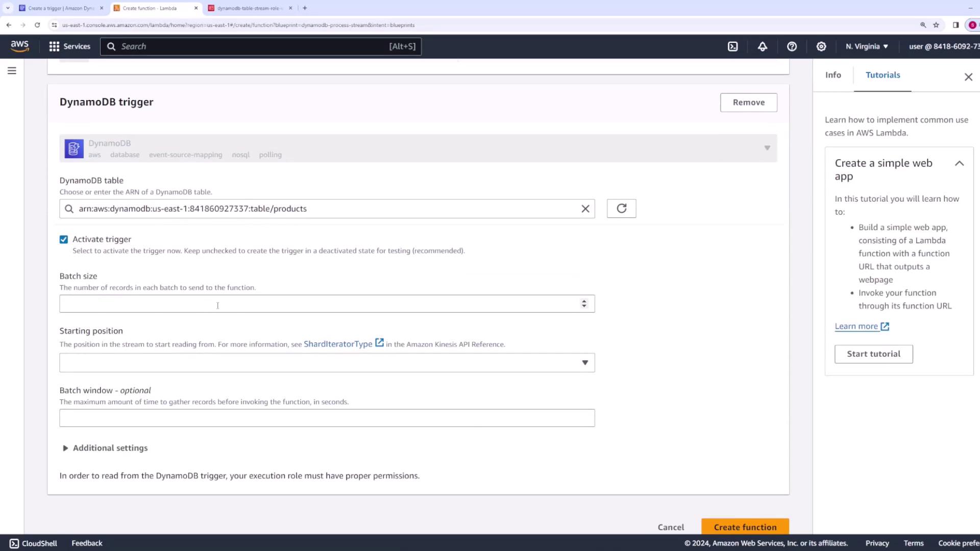Image resolution: width=980 pixels, height=551 pixels.
Task: Click the refresh button next to DynamoDB table
Action: click(621, 209)
